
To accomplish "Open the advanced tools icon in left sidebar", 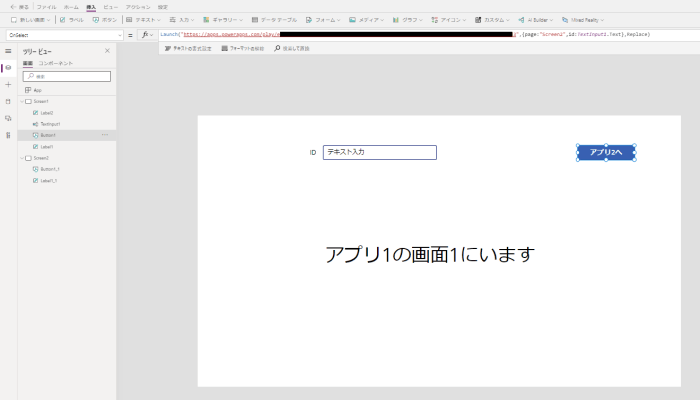I will click(8, 134).
